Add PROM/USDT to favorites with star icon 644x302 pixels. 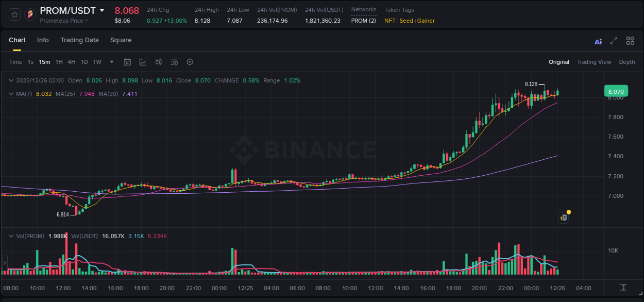(x=15, y=14)
